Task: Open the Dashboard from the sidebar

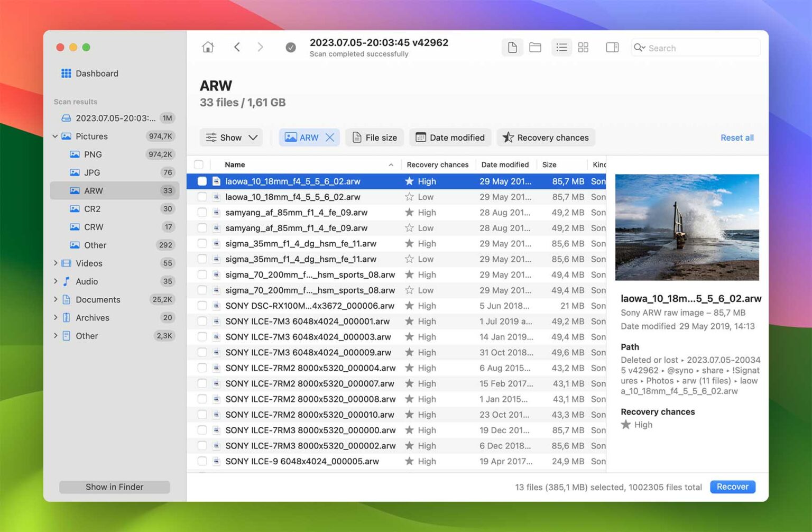Action: point(97,73)
